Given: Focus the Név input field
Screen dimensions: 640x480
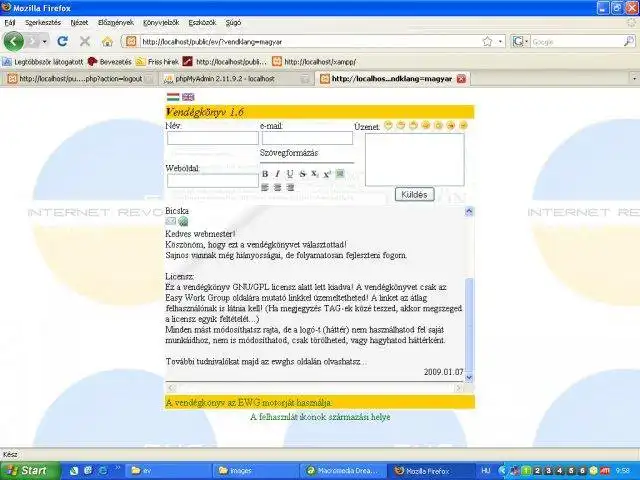Looking at the screenshot, I should point(213,138).
